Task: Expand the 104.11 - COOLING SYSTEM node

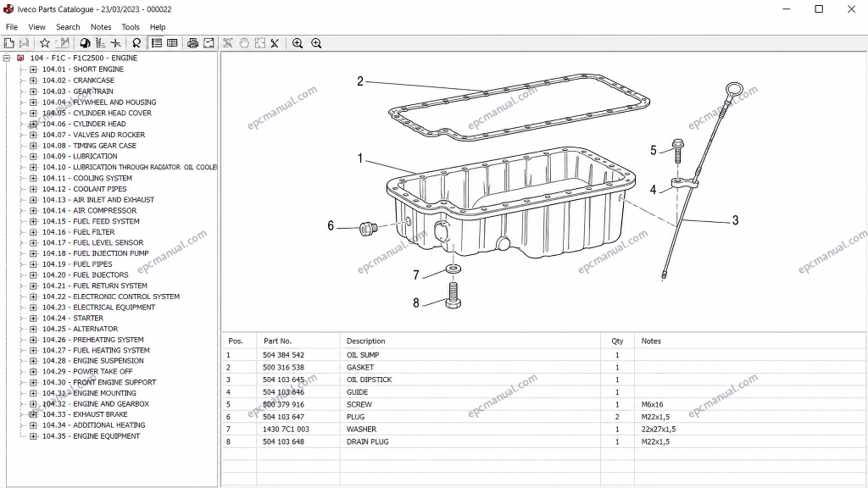Action: [x=33, y=178]
